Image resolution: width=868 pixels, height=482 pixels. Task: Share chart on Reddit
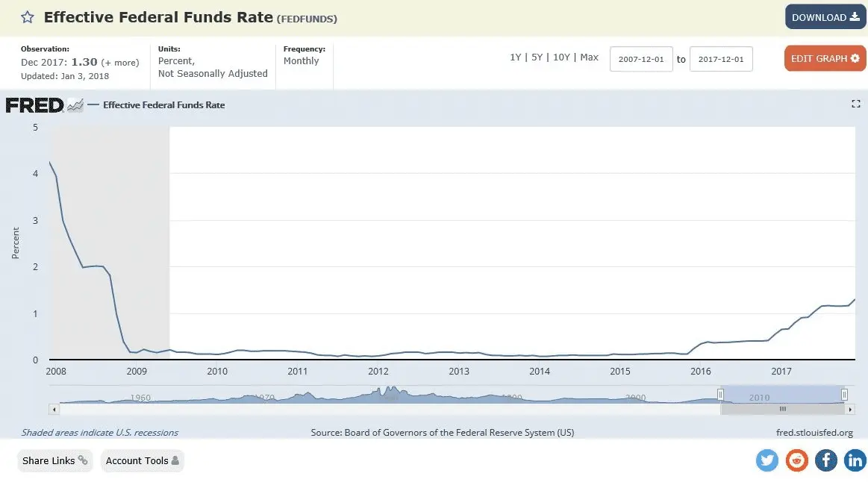(796, 460)
